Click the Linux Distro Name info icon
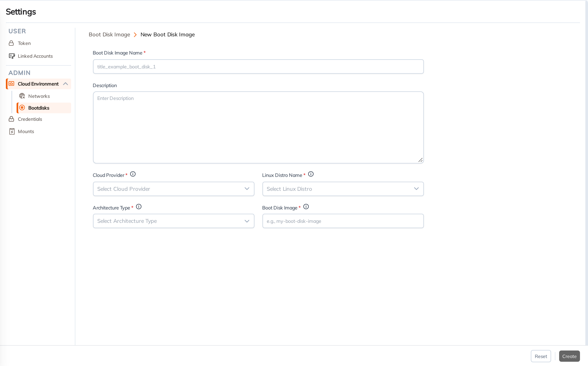The height and width of the screenshot is (366, 588). coord(311,174)
